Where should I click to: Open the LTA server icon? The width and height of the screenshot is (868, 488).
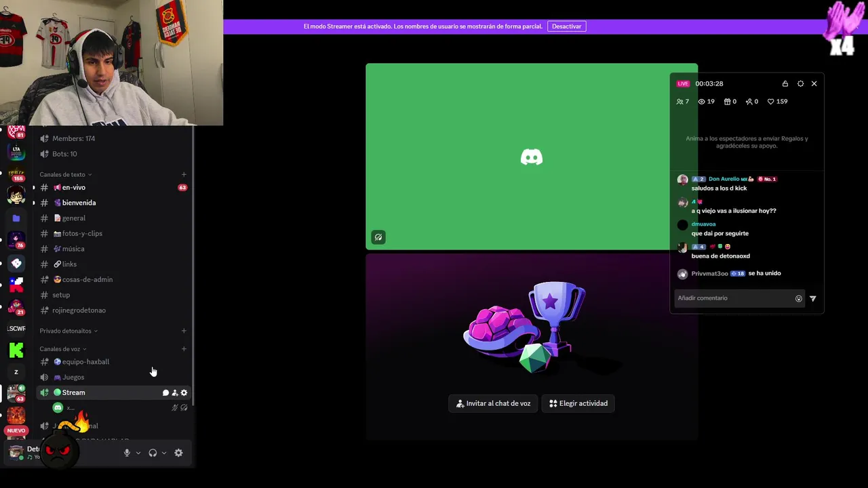click(16, 152)
